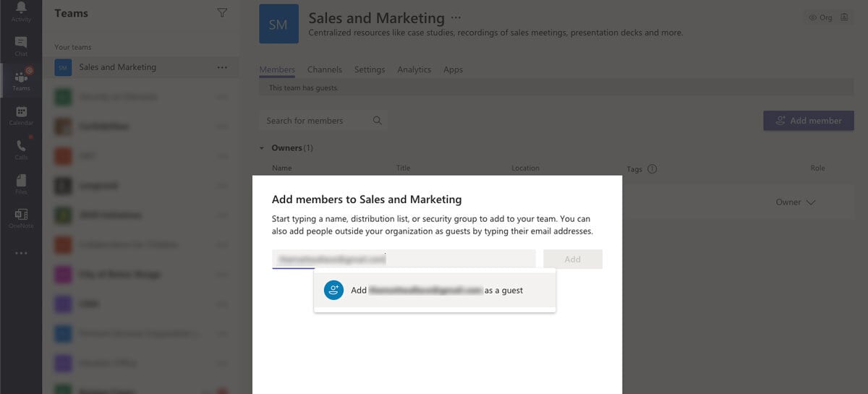Click the magnifier icon in member search
This screenshot has height=394, width=868.
tap(377, 121)
